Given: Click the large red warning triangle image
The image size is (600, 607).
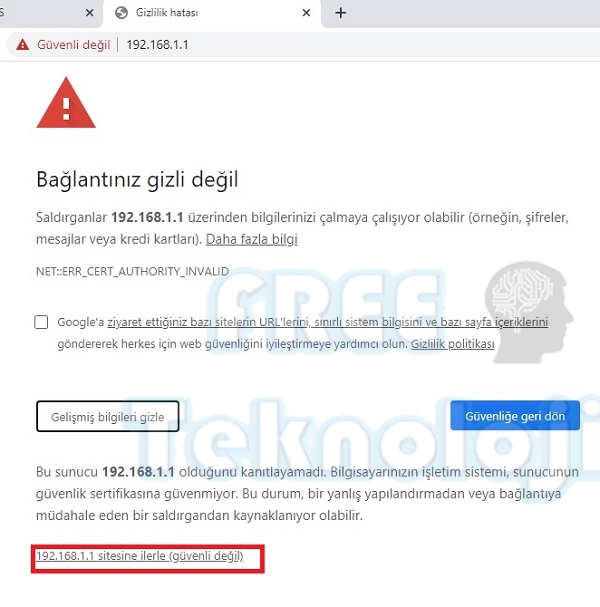Looking at the screenshot, I should click(x=66, y=103).
